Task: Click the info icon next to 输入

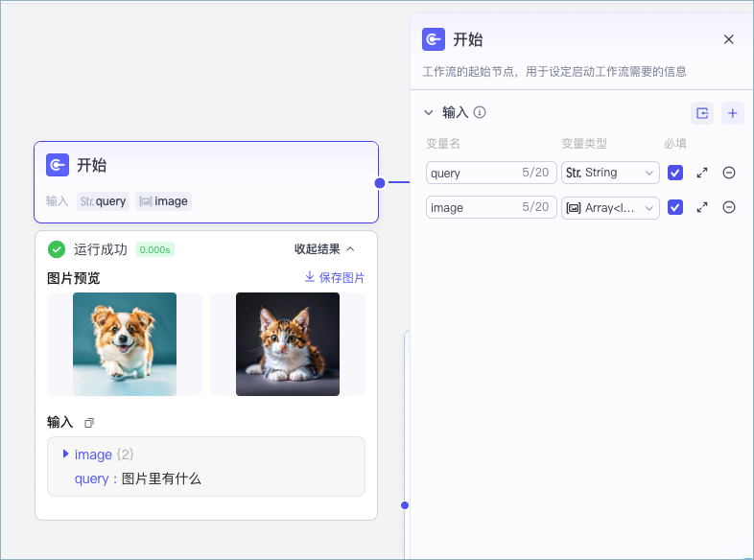Action: coord(480,112)
